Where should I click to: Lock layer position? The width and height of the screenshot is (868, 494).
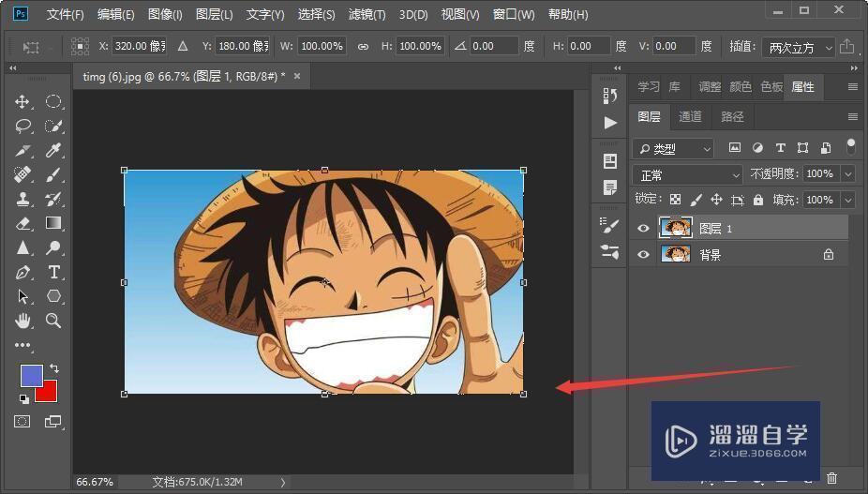point(716,200)
